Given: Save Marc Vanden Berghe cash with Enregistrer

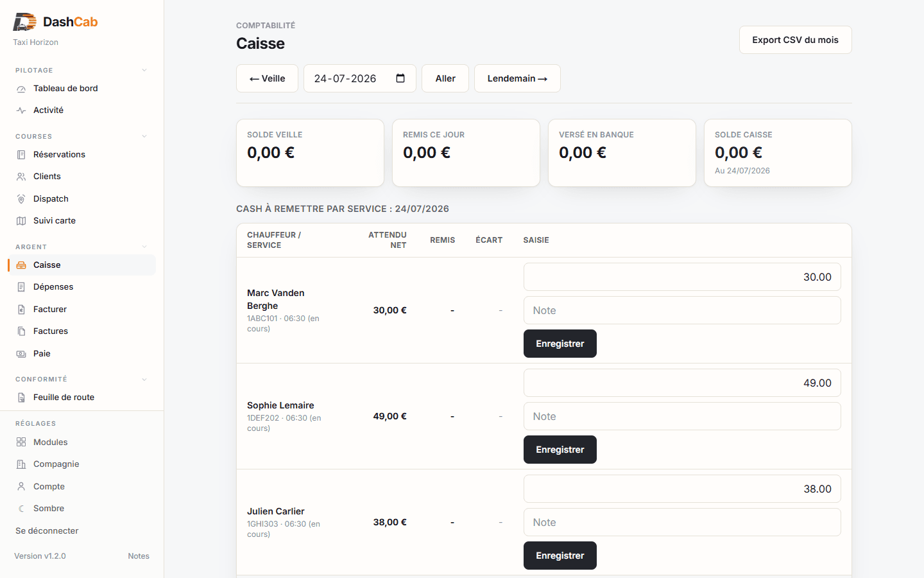Looking at the screenshot, I should click(560, 344).
